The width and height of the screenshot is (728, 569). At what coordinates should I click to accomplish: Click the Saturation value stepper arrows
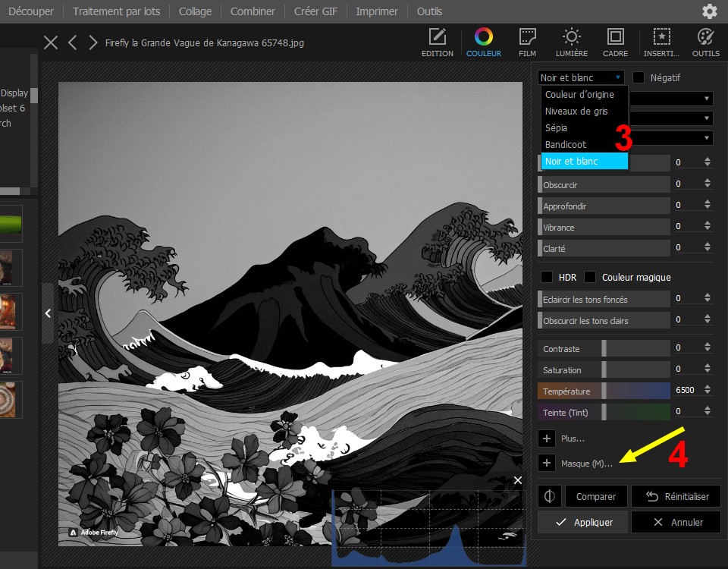(x=707, y=369)
